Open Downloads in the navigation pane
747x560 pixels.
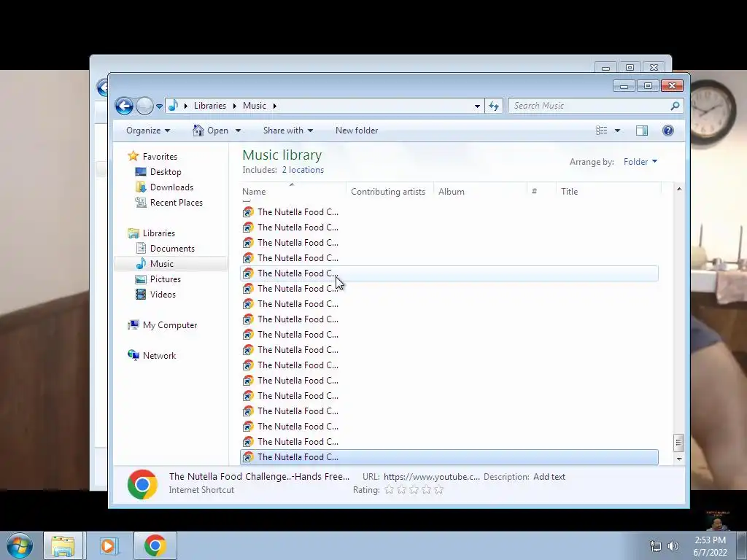tap(171, 187)
